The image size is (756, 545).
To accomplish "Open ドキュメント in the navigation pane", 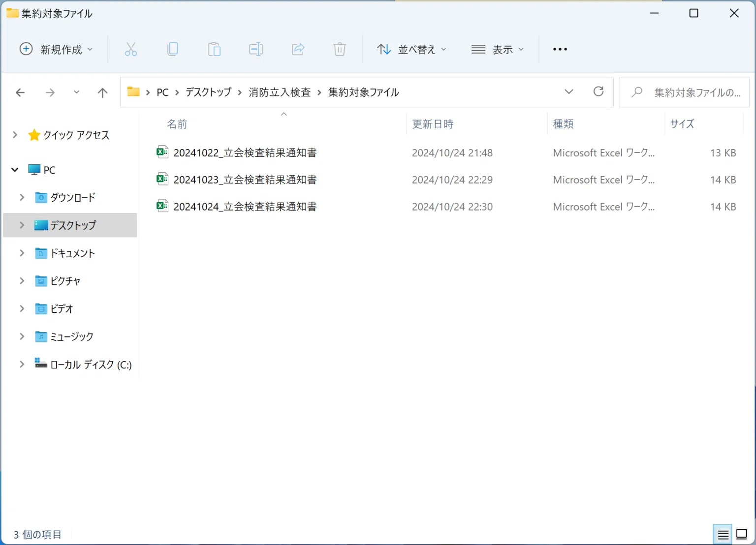I will click(72, 253).
